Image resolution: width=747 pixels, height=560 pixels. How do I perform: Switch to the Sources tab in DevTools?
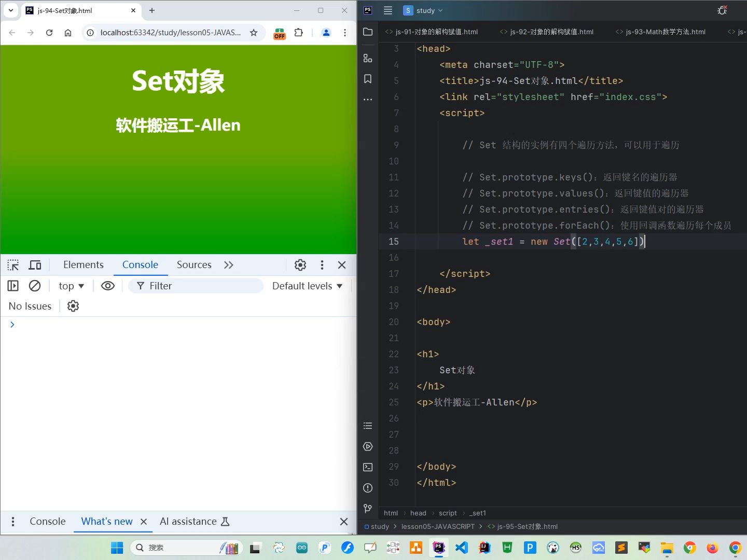point(194,265)
